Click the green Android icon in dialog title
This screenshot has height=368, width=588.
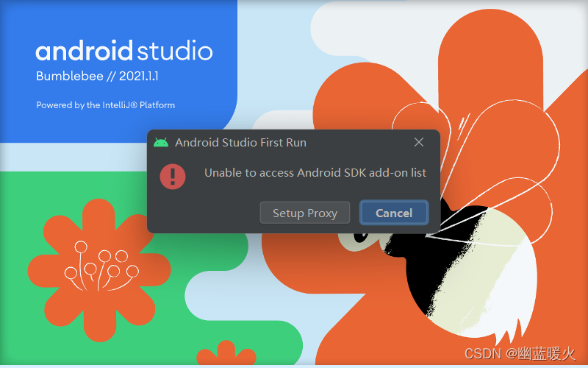point(161,142)
